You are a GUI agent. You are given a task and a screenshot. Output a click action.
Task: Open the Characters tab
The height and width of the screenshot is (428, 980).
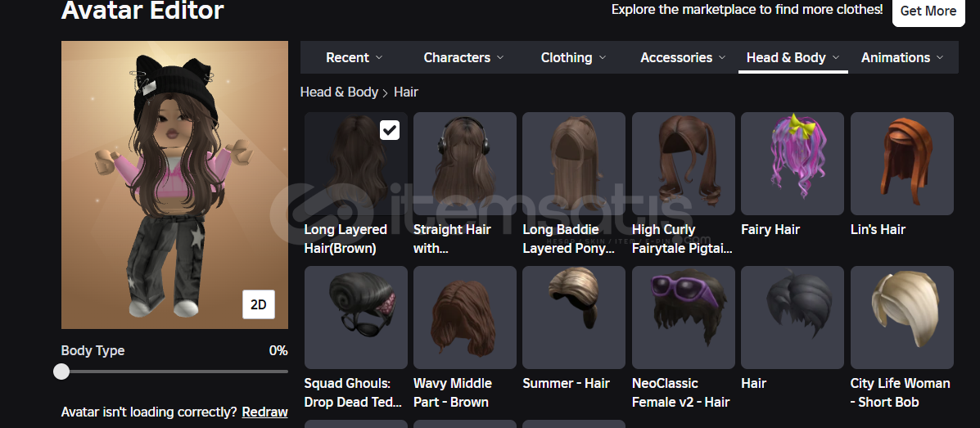(x=463, y=57)
